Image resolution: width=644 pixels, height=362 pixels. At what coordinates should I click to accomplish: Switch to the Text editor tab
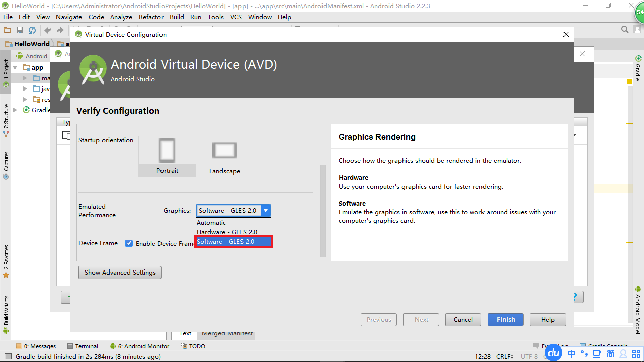185,334
